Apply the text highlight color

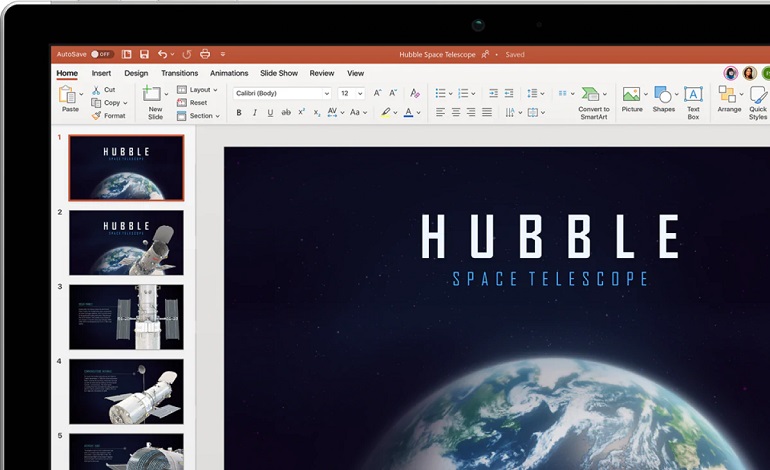click(x=385, y=113)
